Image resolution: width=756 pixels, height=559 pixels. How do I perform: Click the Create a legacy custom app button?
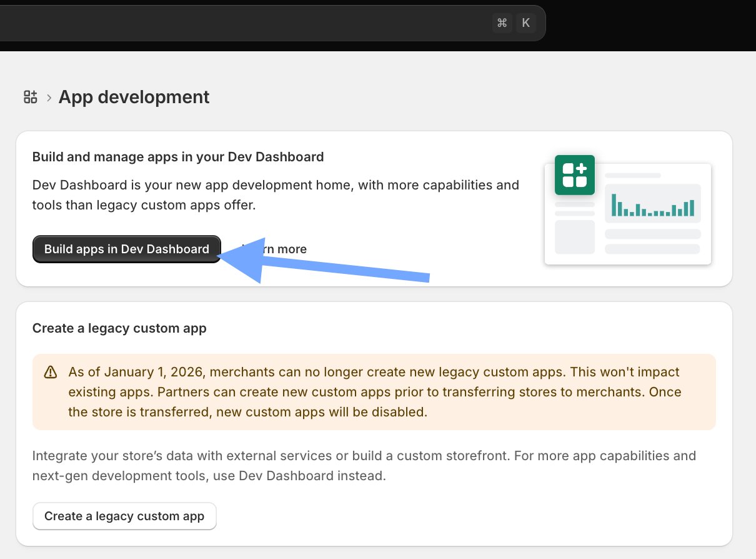coord(124,516)
